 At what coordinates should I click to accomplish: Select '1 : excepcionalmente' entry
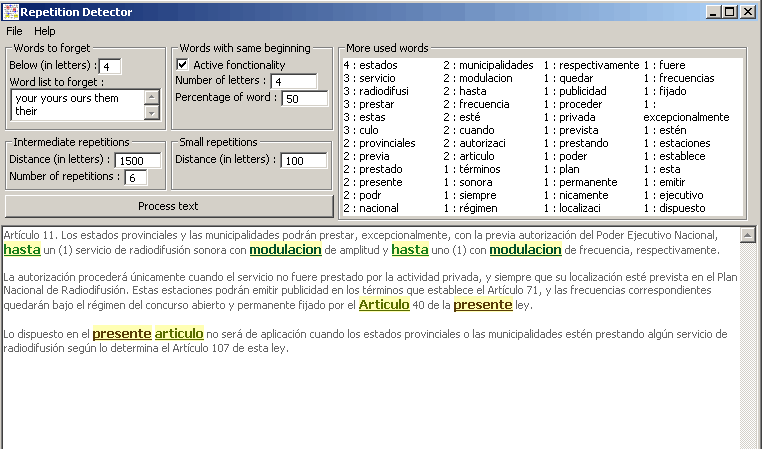(687, 111)
